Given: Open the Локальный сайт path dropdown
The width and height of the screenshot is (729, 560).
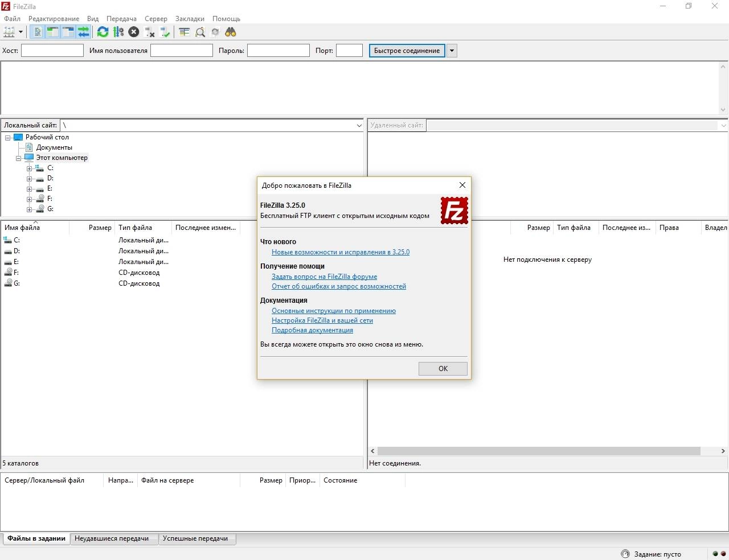Looking at the screenshot, I should click(x=359, y=125).
